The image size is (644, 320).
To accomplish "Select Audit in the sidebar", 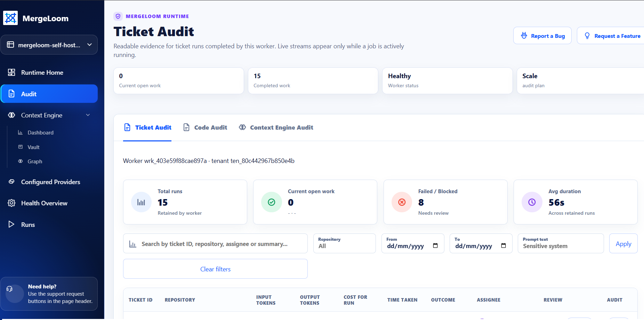I will 49,94.
